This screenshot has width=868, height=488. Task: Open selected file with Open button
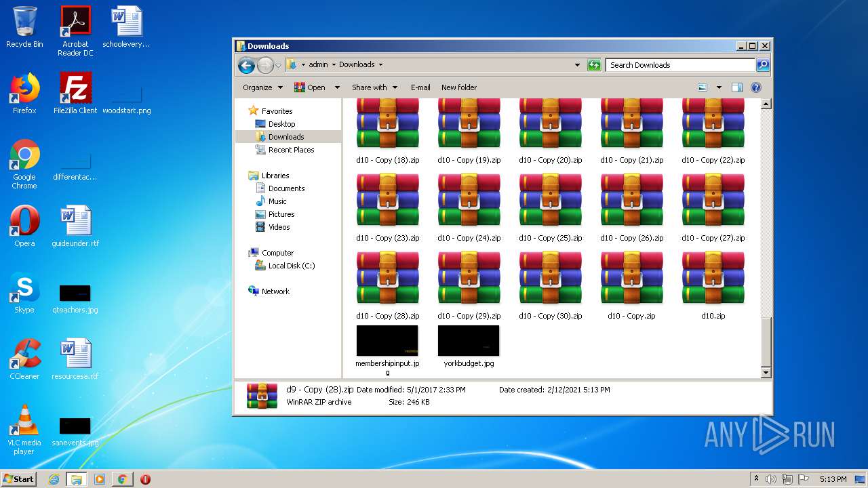click(x=311, y=87)
